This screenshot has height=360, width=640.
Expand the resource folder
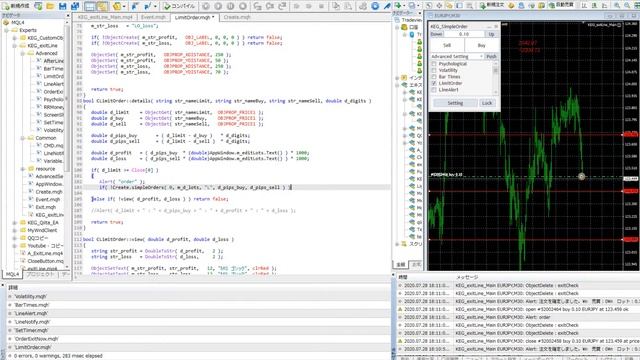[22, 169]
